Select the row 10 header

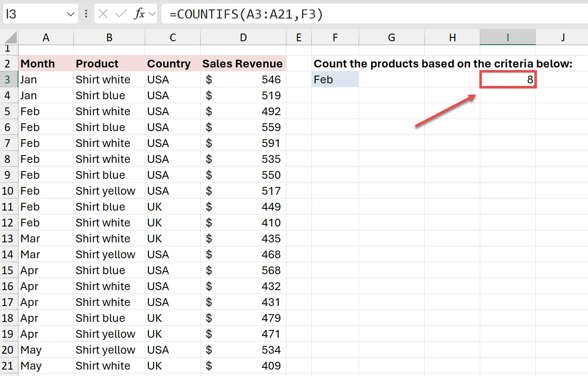(9, 191)
